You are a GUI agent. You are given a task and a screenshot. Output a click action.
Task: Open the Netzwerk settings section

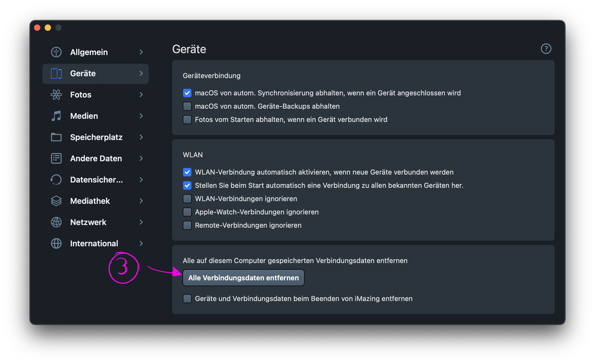88,222
